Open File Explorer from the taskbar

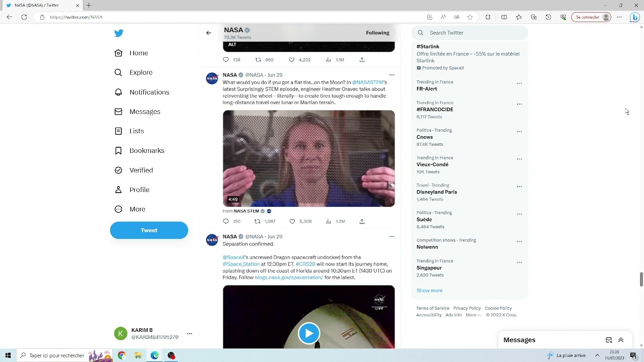[x=138, y=355]
